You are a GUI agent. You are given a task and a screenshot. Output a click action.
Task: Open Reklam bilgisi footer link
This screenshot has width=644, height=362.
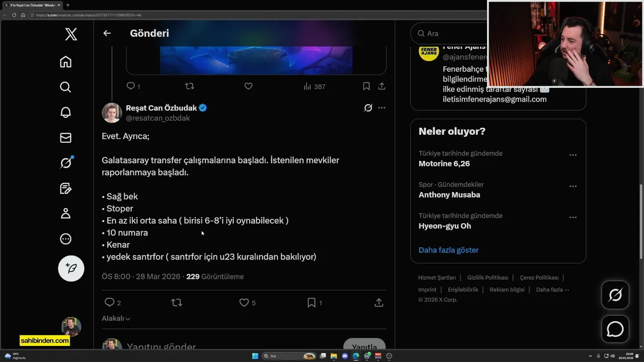[x=507, y=290]
